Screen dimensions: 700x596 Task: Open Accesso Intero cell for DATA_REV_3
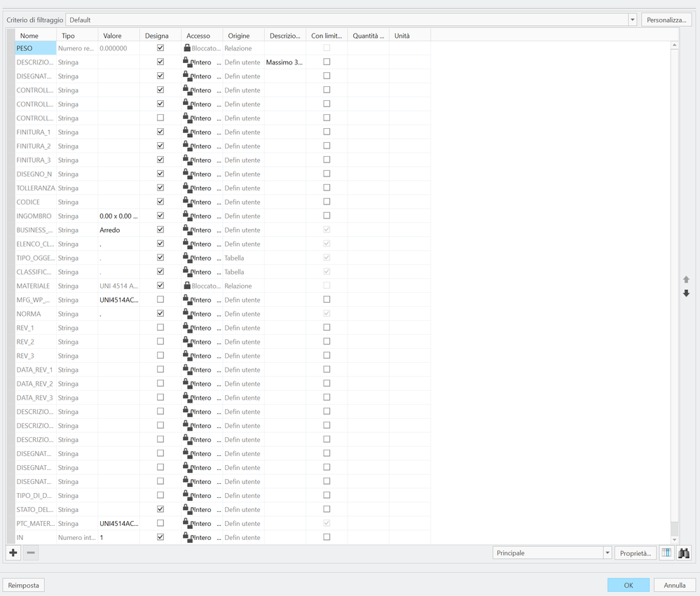(x=202, y=398)
